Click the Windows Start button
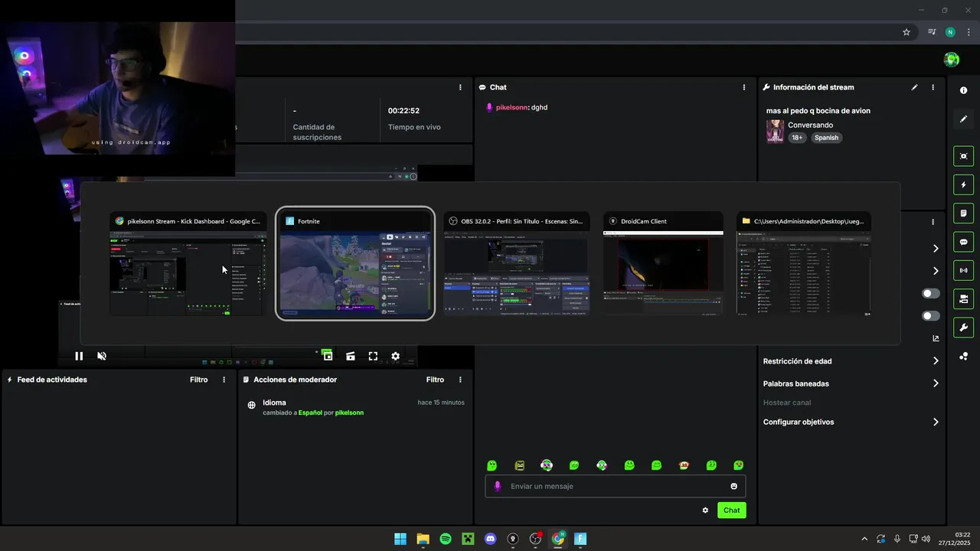This screenshot has height=551, width=980. click(400, 539)
